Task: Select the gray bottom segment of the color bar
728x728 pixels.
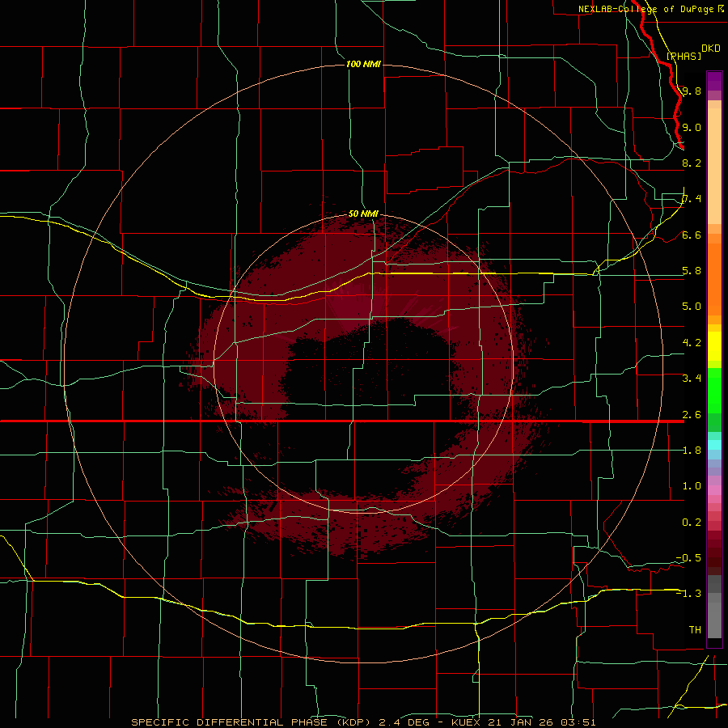Action: [714, 620]
